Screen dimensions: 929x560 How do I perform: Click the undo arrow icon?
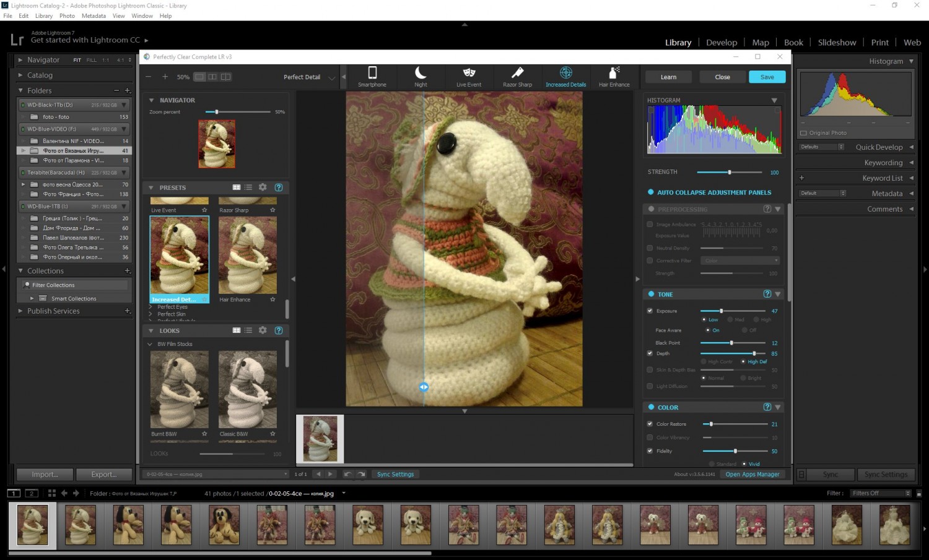pyautogui.click(x=348, y=474)
